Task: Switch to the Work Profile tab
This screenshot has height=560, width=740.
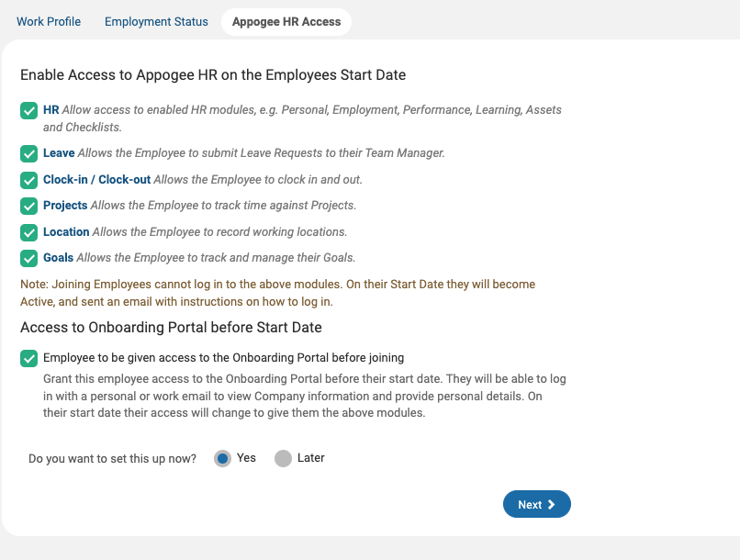Action: point(49,21)
